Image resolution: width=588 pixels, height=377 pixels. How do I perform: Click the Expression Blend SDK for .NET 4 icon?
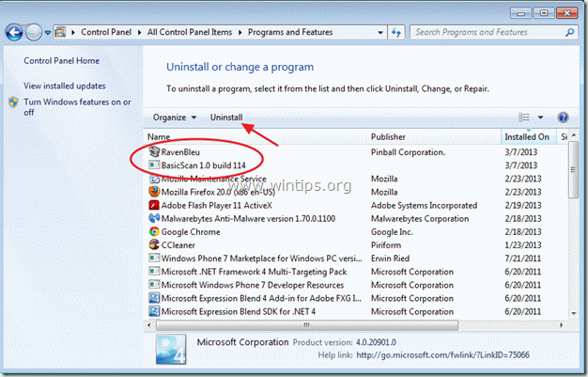click(x=154, y=311)
